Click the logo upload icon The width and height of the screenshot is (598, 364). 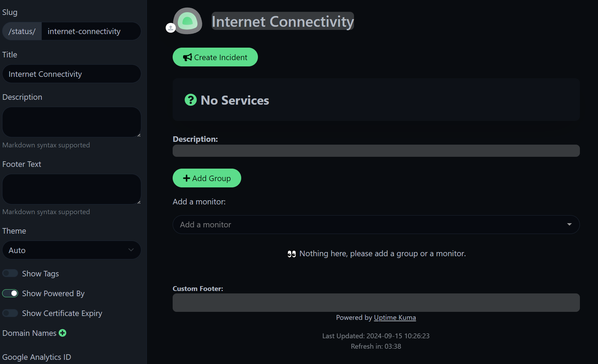(x=171, y=28)
